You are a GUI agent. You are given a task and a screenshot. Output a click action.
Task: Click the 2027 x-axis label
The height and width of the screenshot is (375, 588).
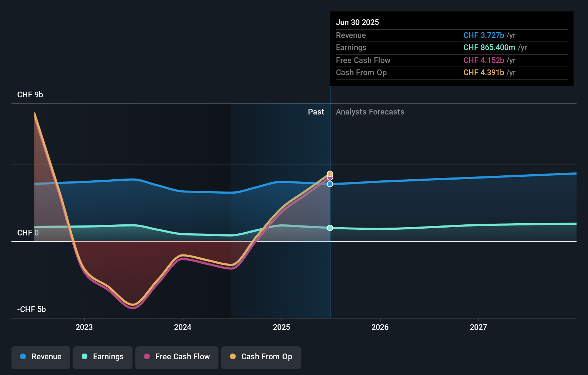(478, 327)
